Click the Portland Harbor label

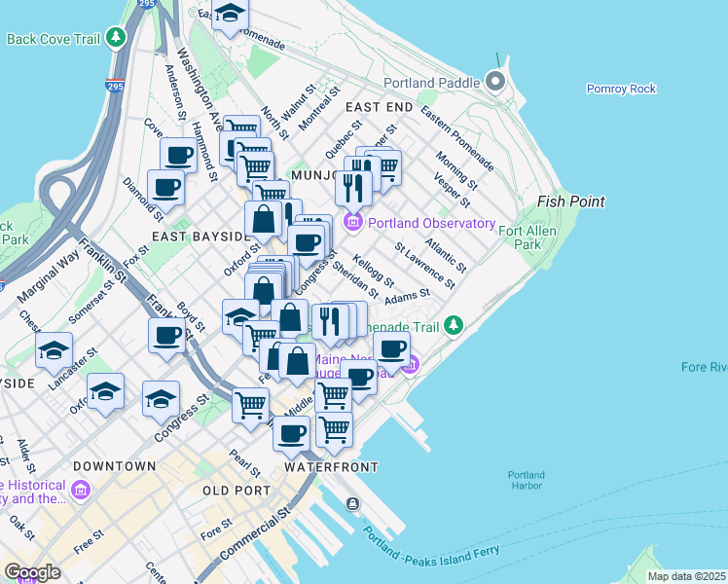[526, 481]
